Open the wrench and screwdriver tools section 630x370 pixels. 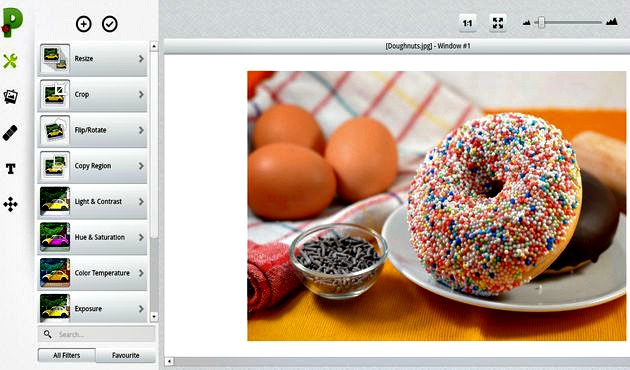10,61
